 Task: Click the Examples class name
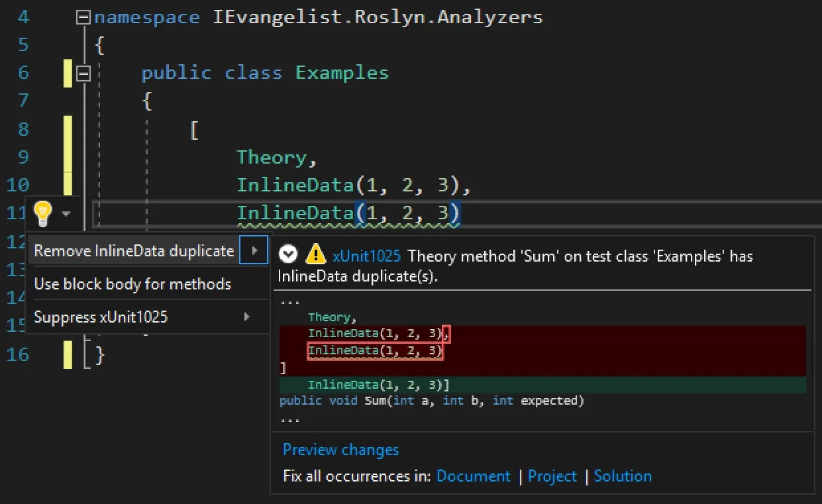pyautogui.click(x=342, y=73)
